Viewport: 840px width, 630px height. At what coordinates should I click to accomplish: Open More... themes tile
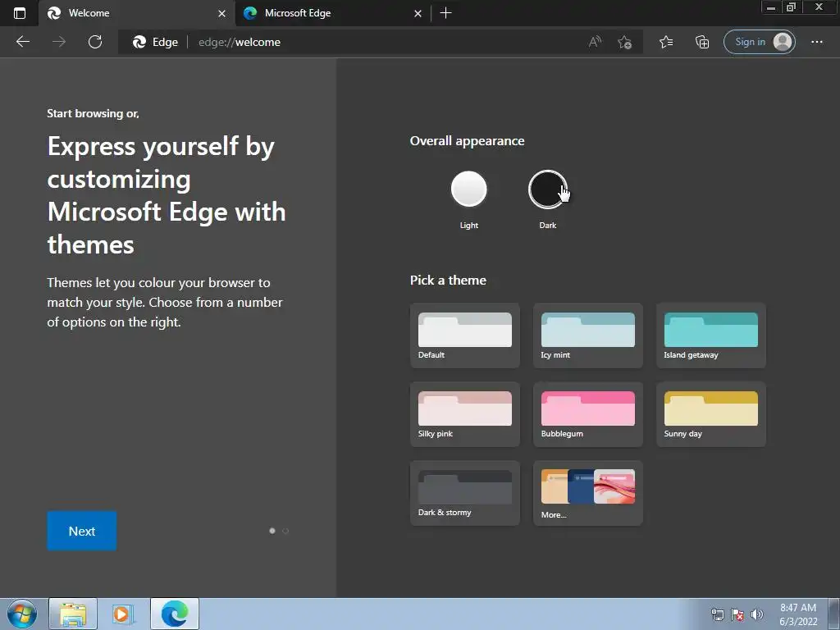pos(587,493)
